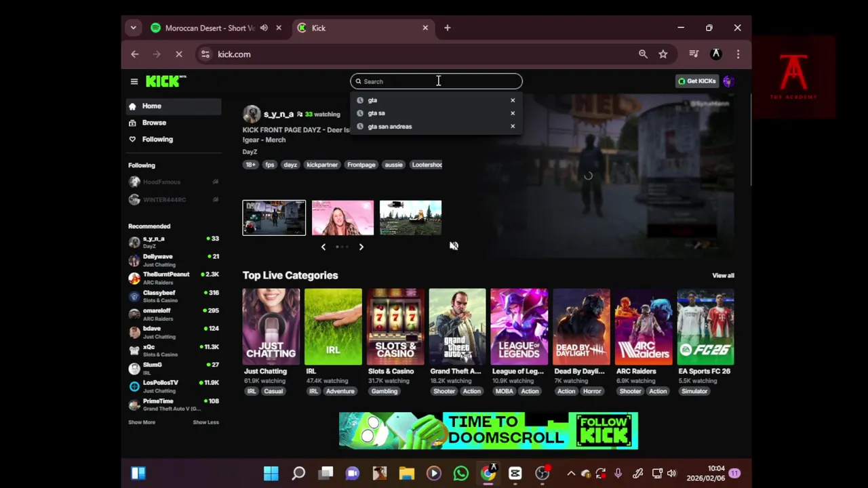Open the IRL category card

[x=333, y=327]
